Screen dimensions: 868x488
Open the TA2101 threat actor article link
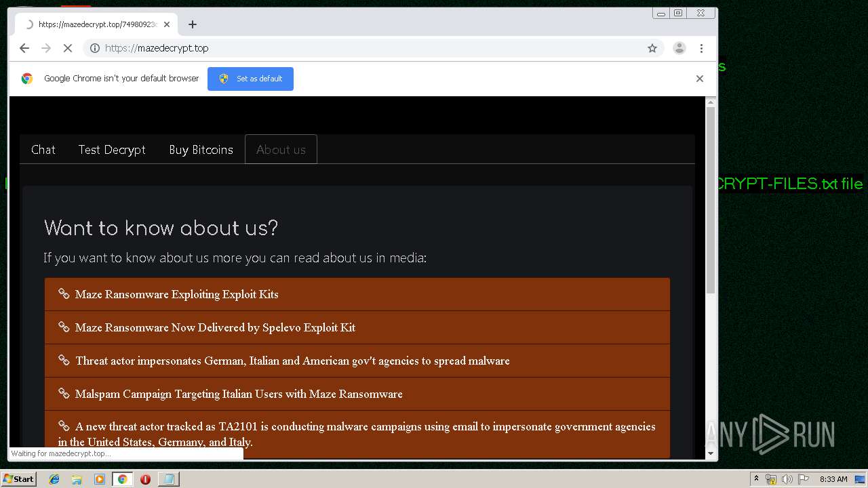[x=357, y=434]
